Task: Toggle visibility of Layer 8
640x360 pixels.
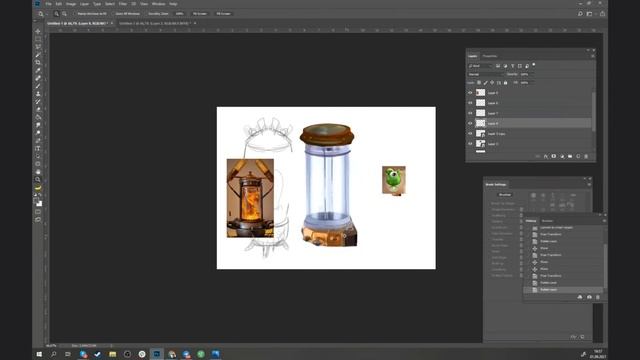Action: pyautogui.click(x=470, y=103)
